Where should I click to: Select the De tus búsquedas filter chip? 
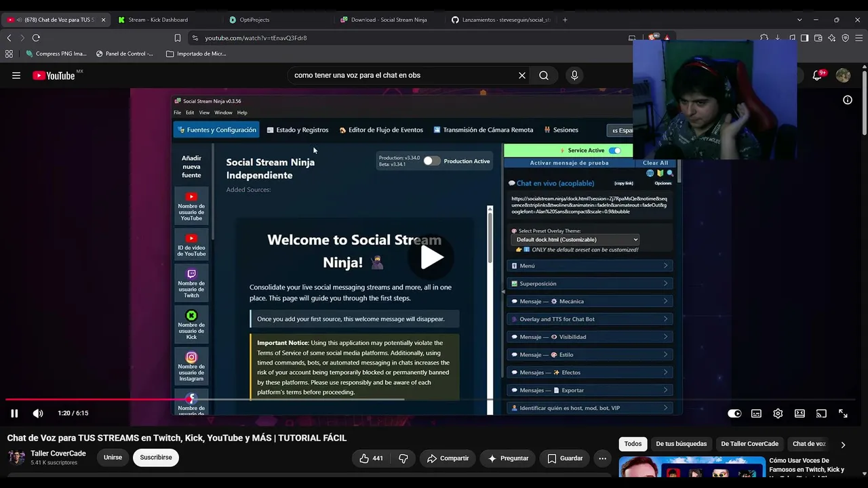[x=682, y=444]
